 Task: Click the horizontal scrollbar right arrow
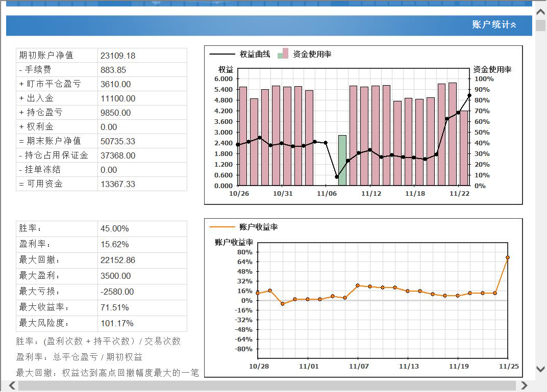(524, 385)
